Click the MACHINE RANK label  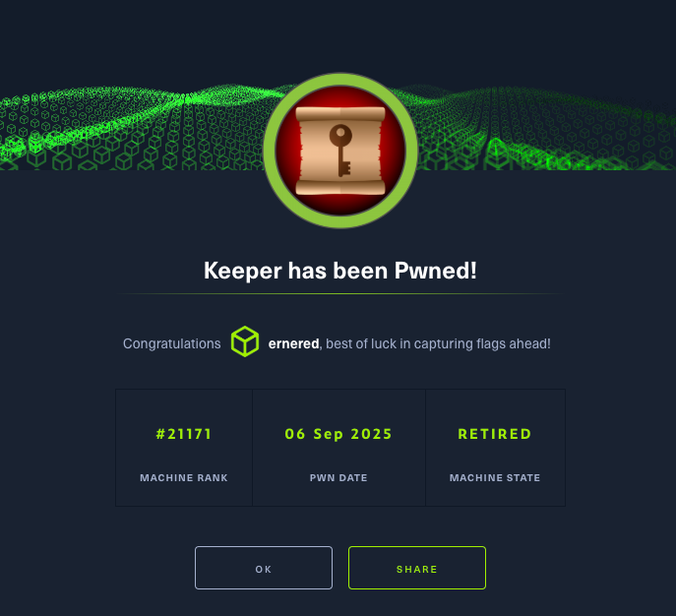click(184, 477)
